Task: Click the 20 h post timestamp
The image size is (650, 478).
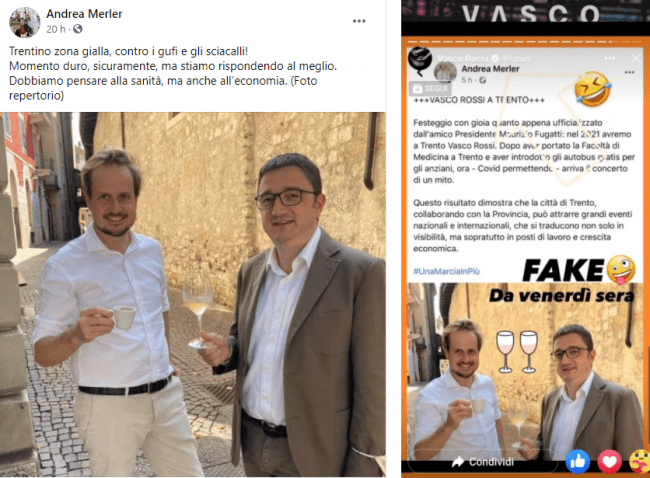Action: tap(56, 29)
